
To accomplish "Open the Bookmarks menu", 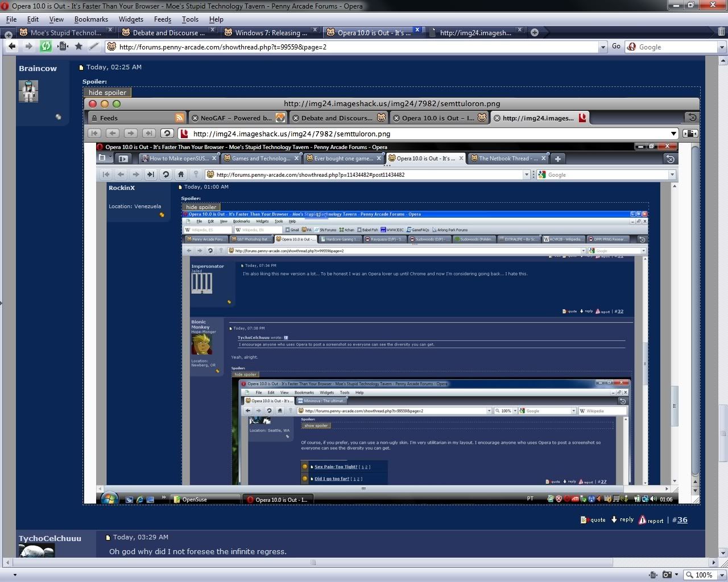I will [x=91, y=19].
